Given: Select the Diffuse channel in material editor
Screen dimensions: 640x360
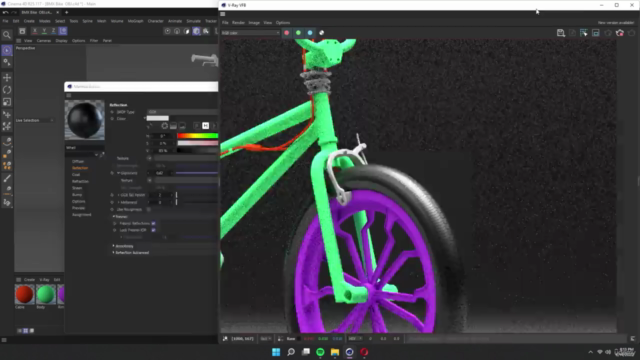Looking at the screenshot, I should pos(78,162).
